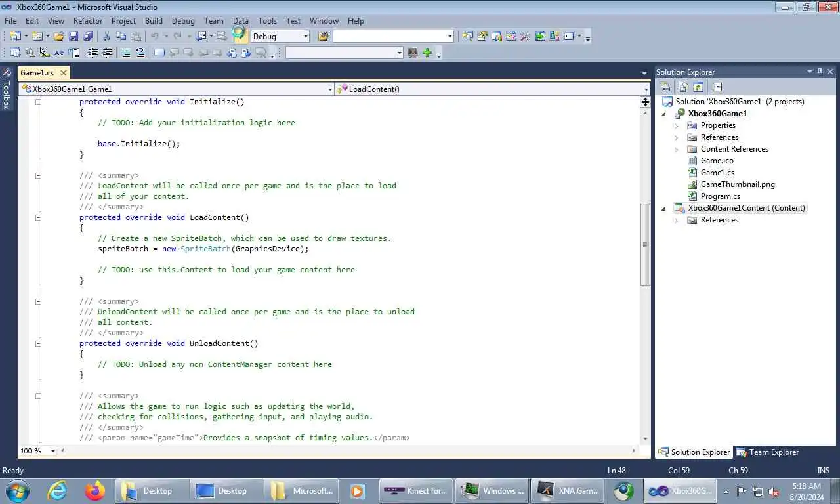Click the green plus add device icon
Image resolution: width=840 pixels, height=504 pixels.
coord(427,52)
